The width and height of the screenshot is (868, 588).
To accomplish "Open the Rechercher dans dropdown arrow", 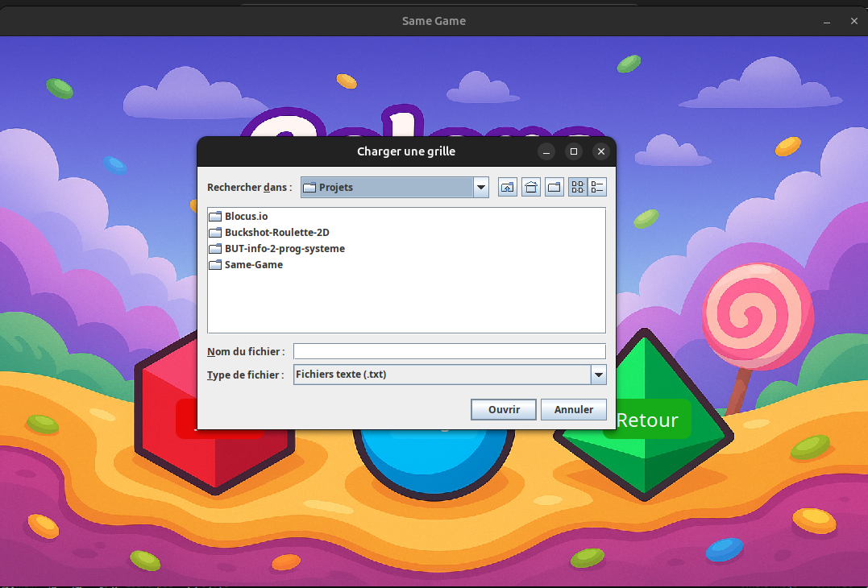I will pyautogui.click(x=481, y=188).
